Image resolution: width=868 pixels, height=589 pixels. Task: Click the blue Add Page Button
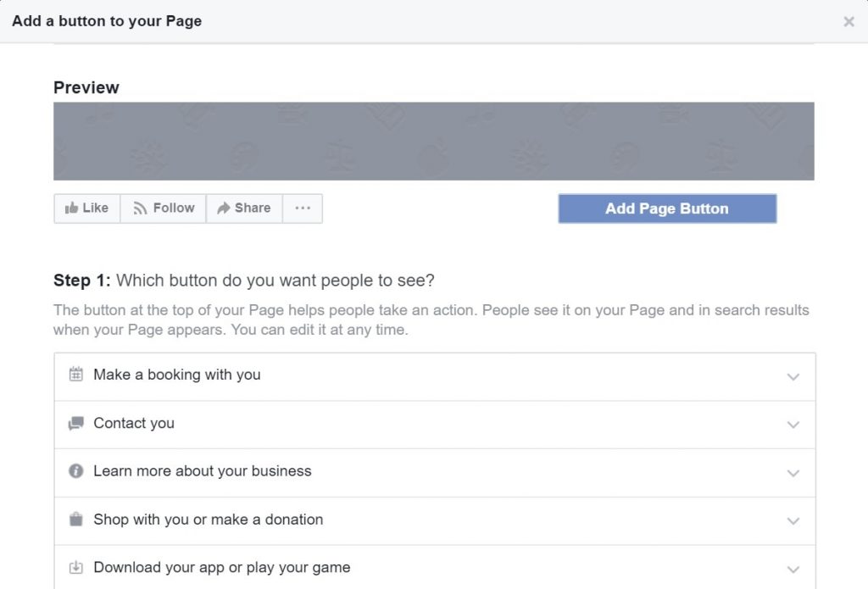667,208
